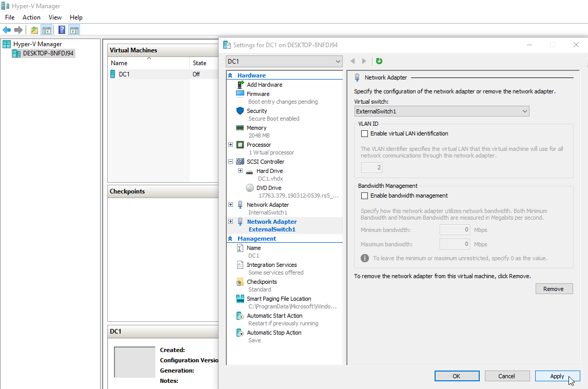The image size is (588, 389).
Task: Click the blue Help toolbar icon
Action: (62, 30)
